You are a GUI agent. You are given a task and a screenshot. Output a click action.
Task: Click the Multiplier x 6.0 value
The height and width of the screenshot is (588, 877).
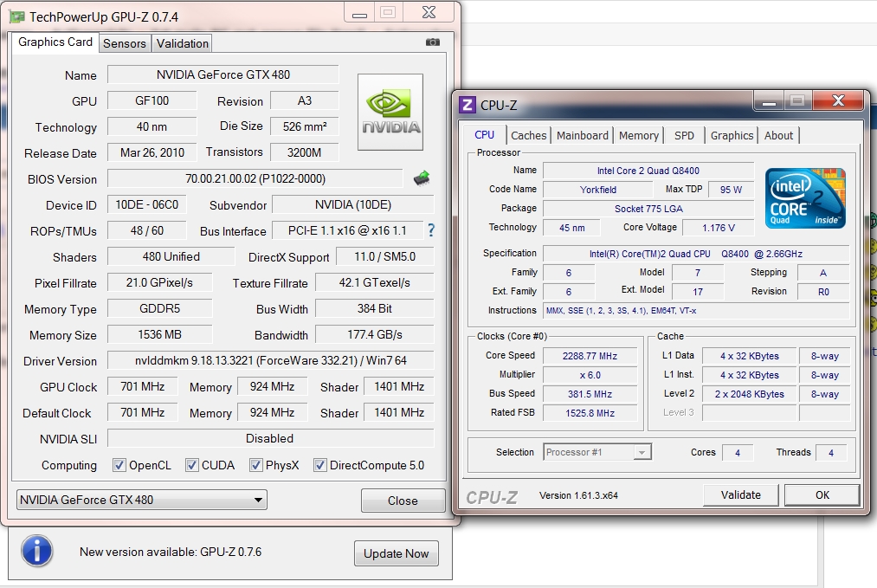(590, 375)
